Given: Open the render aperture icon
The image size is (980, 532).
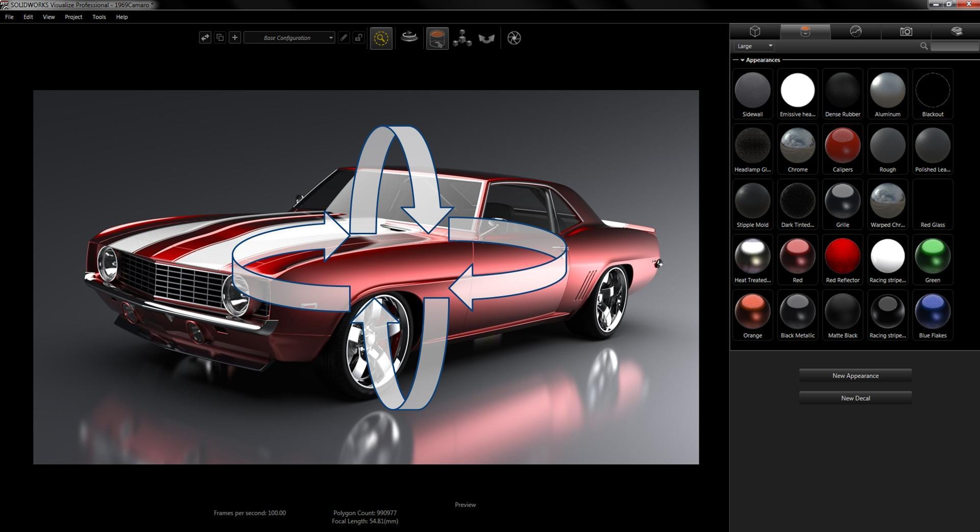Looking at the screenshot, I should tap(514, 38).
